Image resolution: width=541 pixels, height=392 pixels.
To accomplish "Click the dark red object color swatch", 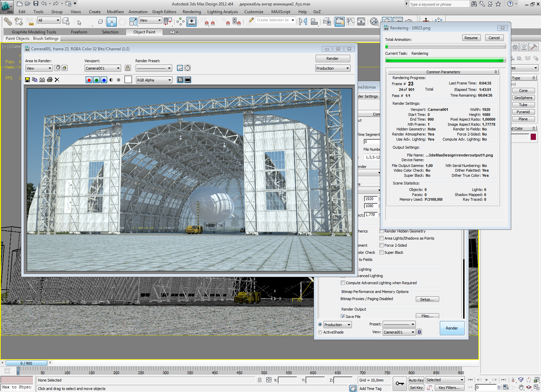I will (x=533, y=137).
